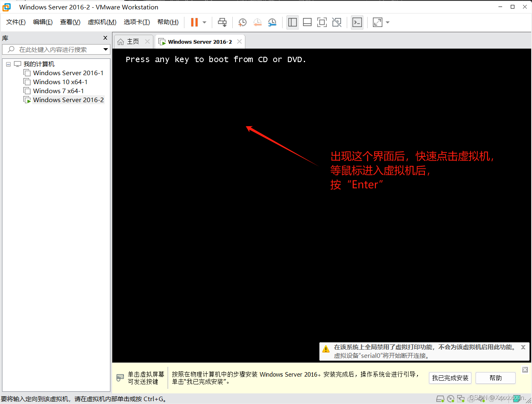The width and height of the screenshot is (532, 404).
Task: Collapse the 我的计算机 tree node
Action: click(8, 64)
